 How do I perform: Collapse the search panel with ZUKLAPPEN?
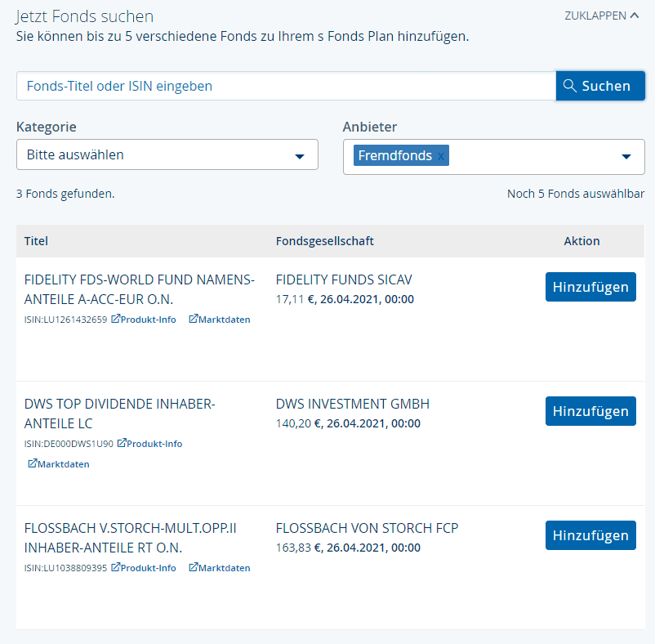(602, 16)
